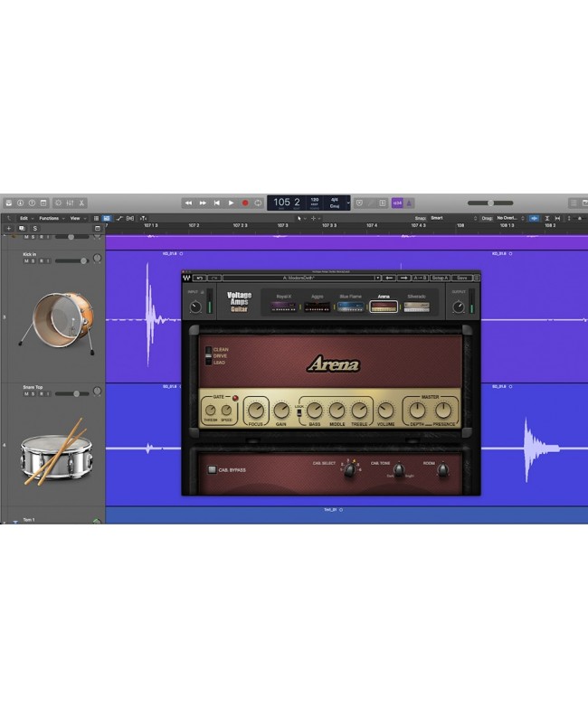Open the View menu in tracks area

point(78,219)
